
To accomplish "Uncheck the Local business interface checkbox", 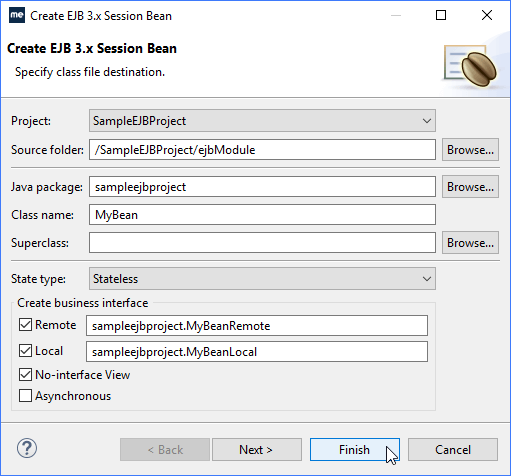I will point(25,351).
